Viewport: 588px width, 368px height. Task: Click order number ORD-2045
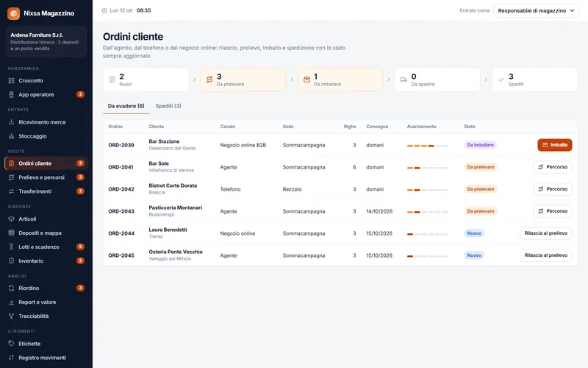[121, 255]
